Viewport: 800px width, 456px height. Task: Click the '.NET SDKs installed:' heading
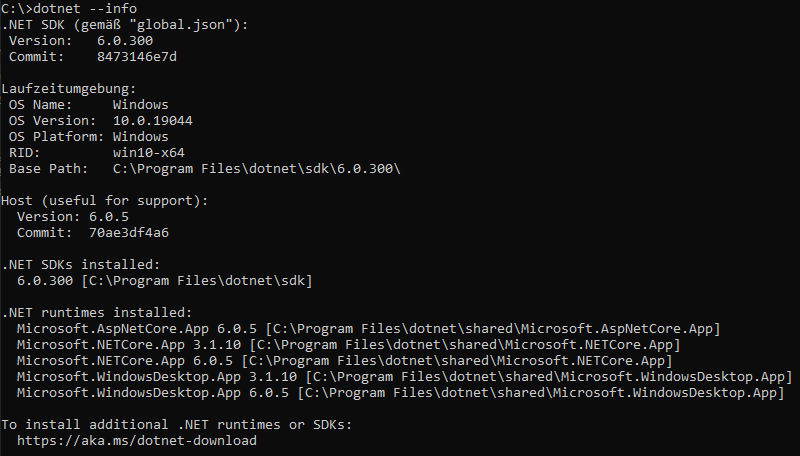click(80, 264)
